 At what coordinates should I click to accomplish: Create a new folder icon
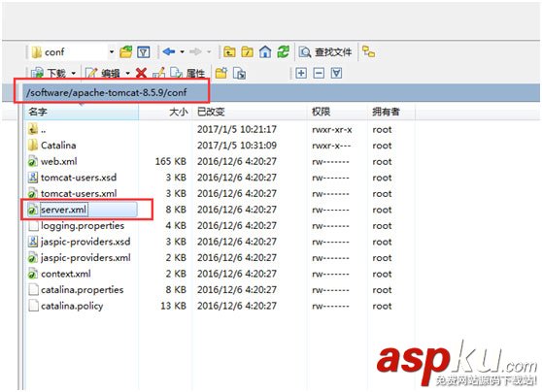pos(221,73)
